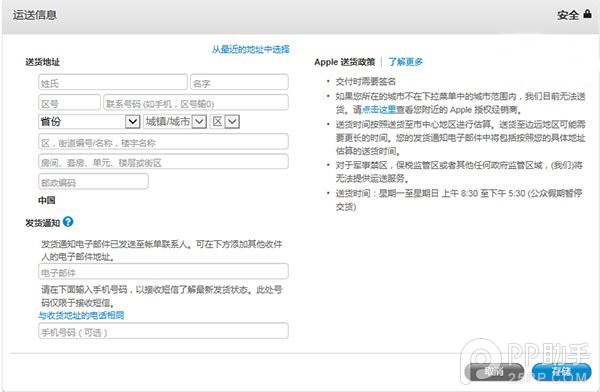Viewport: 600px width, 392px height.
Task: Focus the 名字 given name field
Action: click(239, 82)
